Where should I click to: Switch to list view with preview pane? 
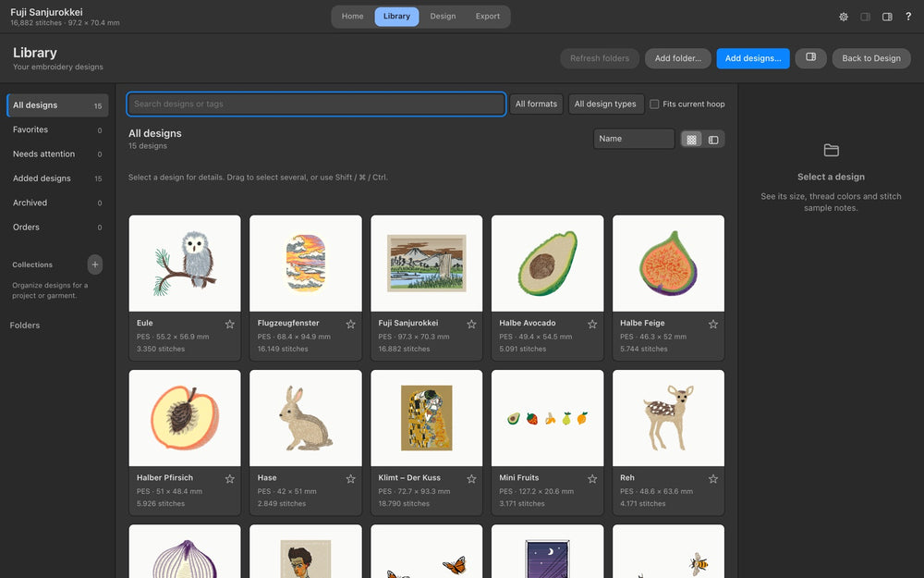[x=713, y=140]
